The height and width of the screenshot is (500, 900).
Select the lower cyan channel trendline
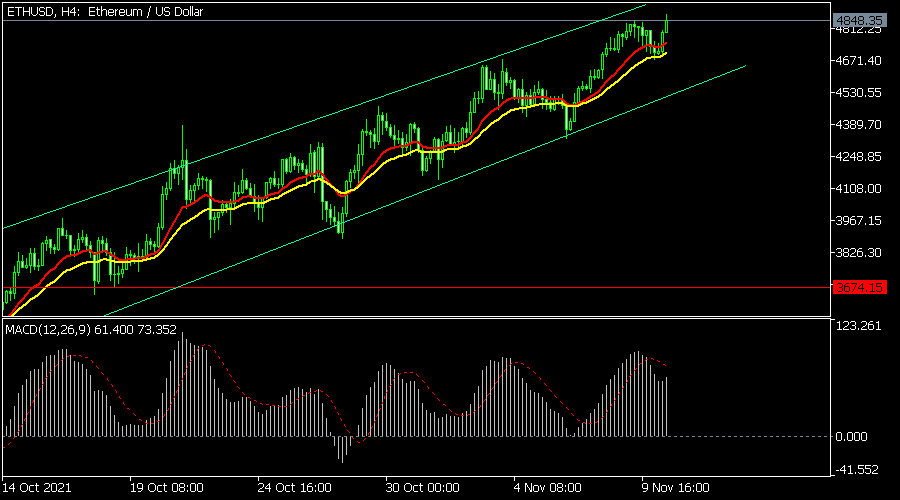(425, 191)
